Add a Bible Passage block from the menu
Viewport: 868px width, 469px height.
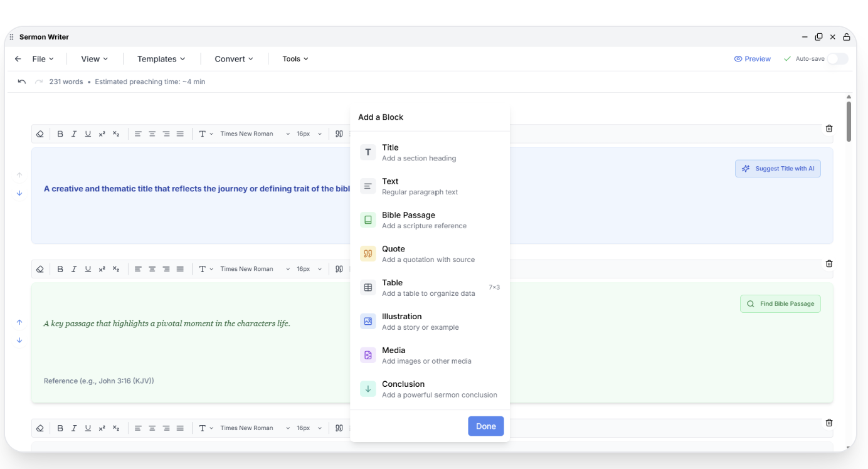(x=408, y=219)
